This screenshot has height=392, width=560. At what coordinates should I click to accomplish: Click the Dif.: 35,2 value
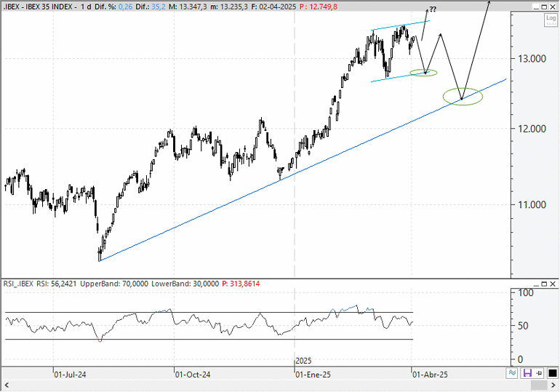(151, 7)
